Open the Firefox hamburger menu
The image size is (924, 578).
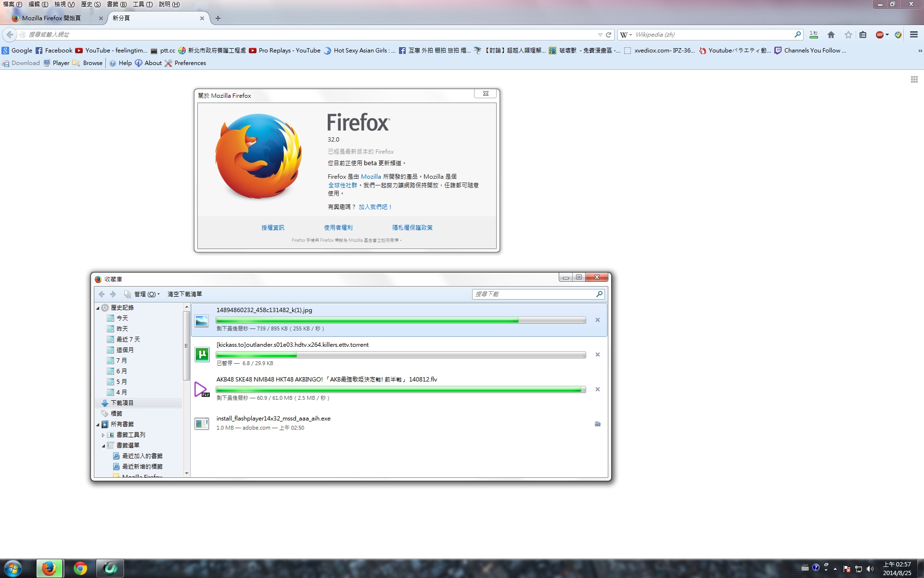point(913,35)
